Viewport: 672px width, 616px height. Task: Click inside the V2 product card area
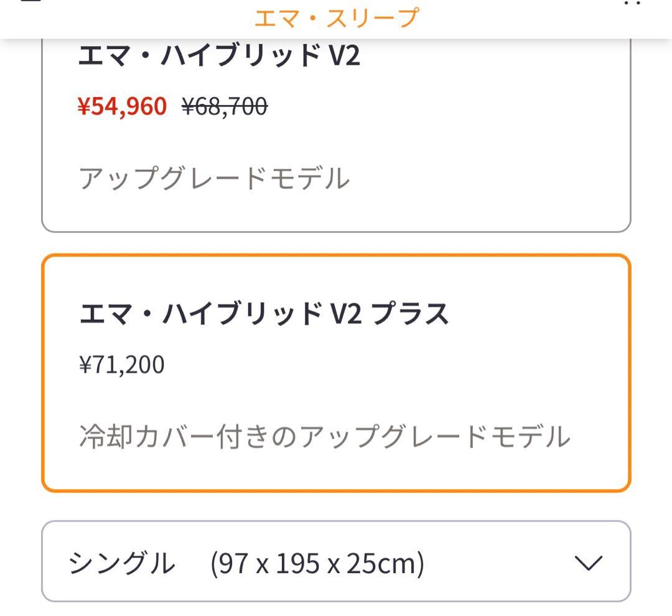(336, 143)
